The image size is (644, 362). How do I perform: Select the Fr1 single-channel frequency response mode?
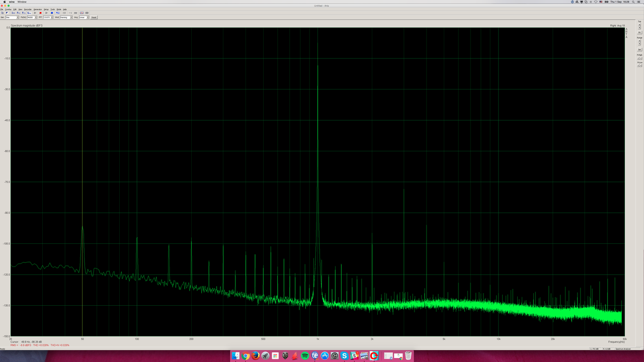(24, 13)
